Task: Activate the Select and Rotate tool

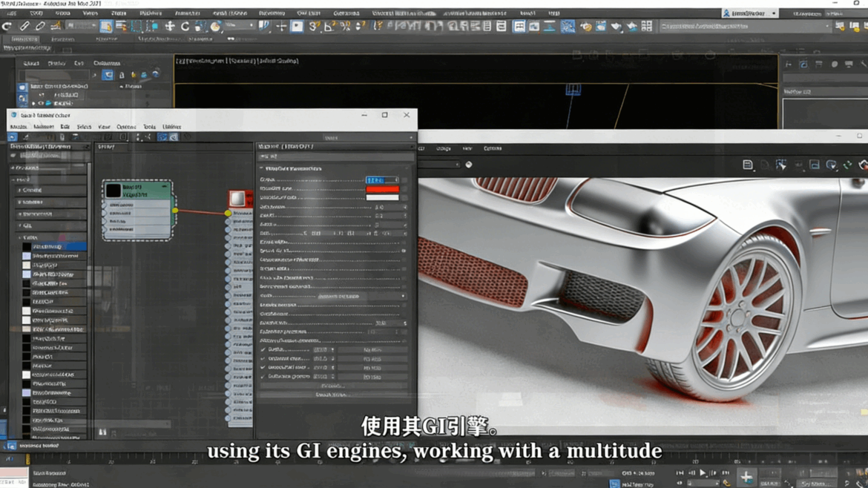Action: (184, 27)
